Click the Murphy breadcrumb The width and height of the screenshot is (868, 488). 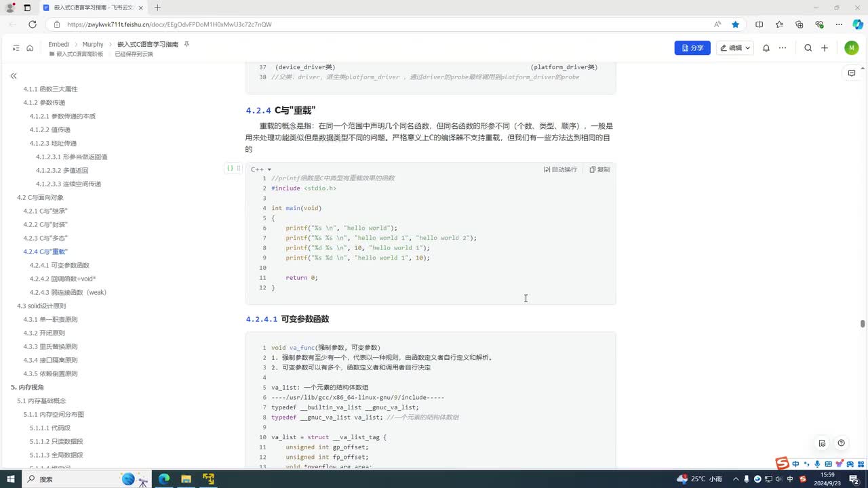tap(93, 44)
